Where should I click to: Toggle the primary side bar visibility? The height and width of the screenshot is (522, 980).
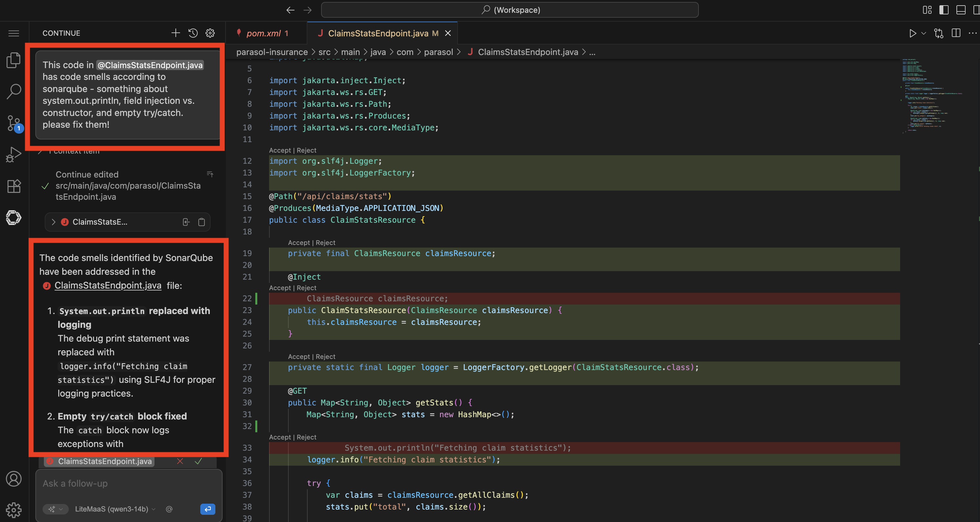[x=943, y=10]
